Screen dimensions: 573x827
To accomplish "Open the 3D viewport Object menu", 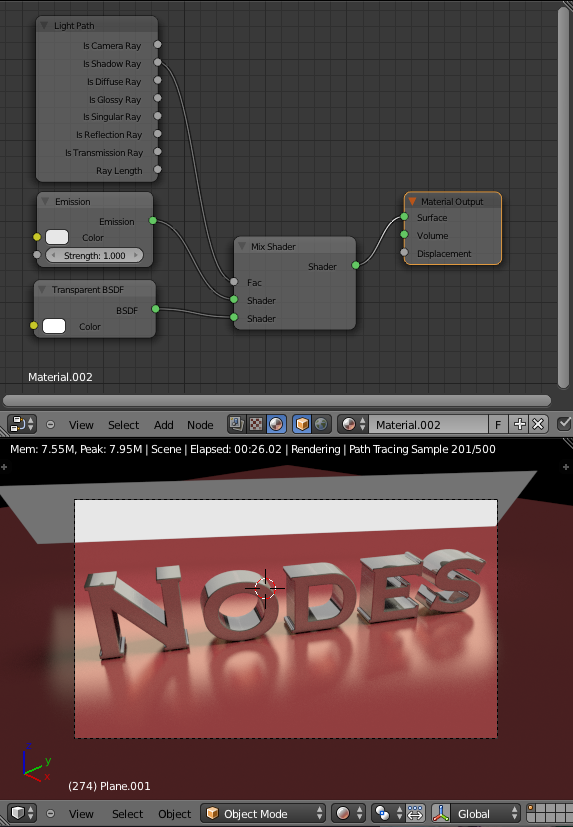I will (175, 814).
